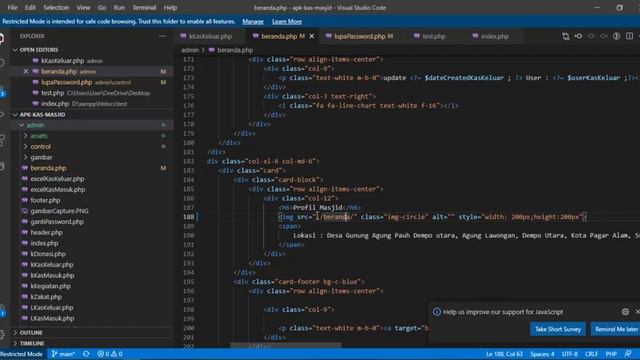This screenshot has height=360, width=640.
Task: Switch to the test.php tab
Action: click(434, 36)
